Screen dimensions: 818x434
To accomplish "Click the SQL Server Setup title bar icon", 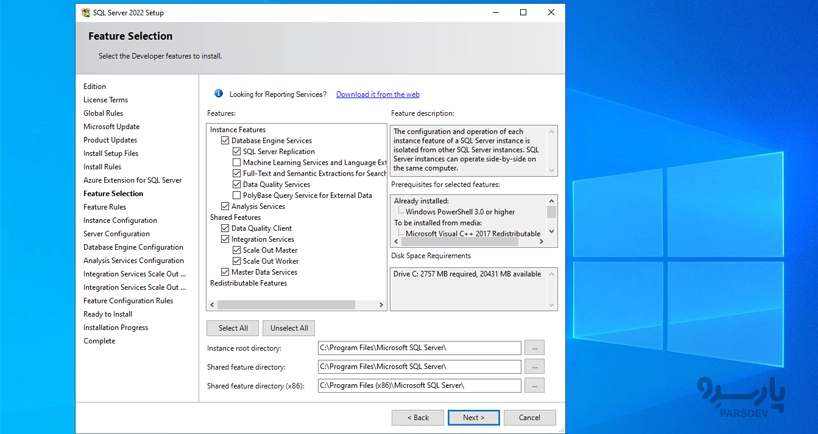I will 86,13.
